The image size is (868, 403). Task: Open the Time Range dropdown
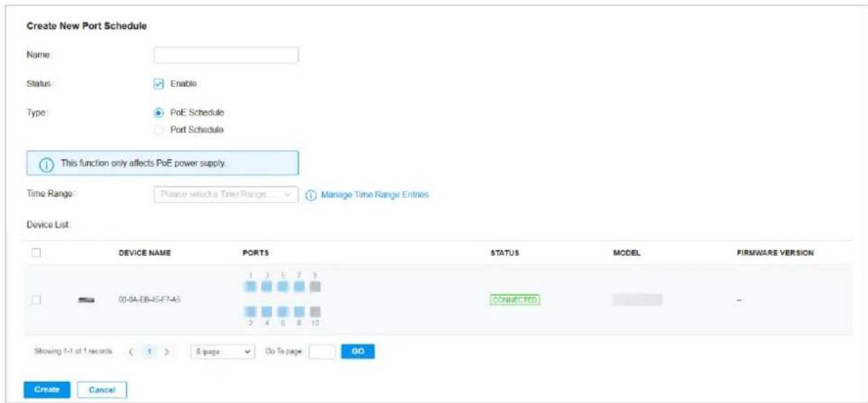pos(227,194)
